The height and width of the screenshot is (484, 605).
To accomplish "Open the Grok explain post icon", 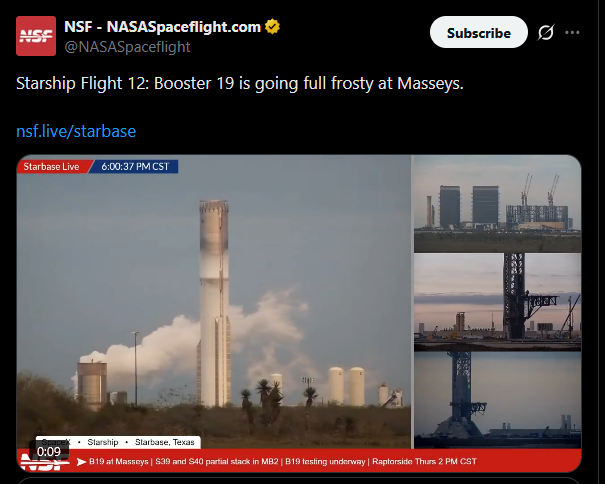I will [x=546, y=32].
